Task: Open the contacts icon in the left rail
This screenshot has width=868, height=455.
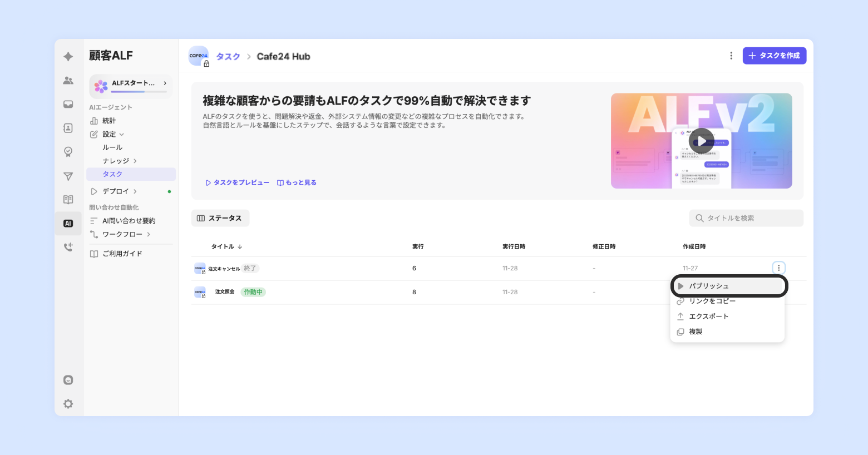Action: pos(68,128)
